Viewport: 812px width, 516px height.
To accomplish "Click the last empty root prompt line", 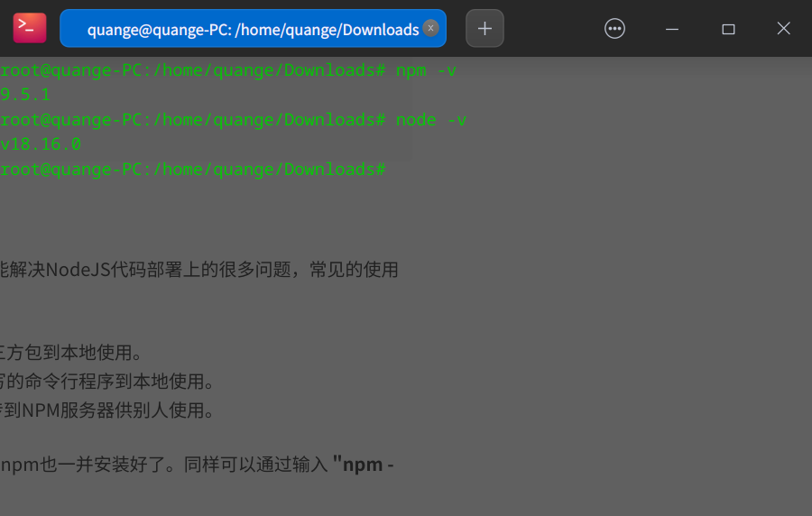I will click(193, 170).
